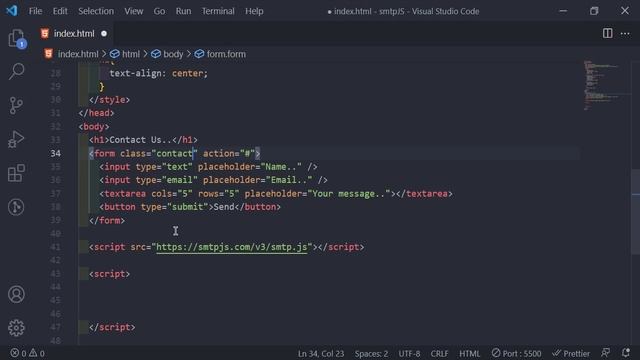Click the unsaved dot on the index.html tab
This screenshot has height=360, width=640.
[x=104, y=33]
